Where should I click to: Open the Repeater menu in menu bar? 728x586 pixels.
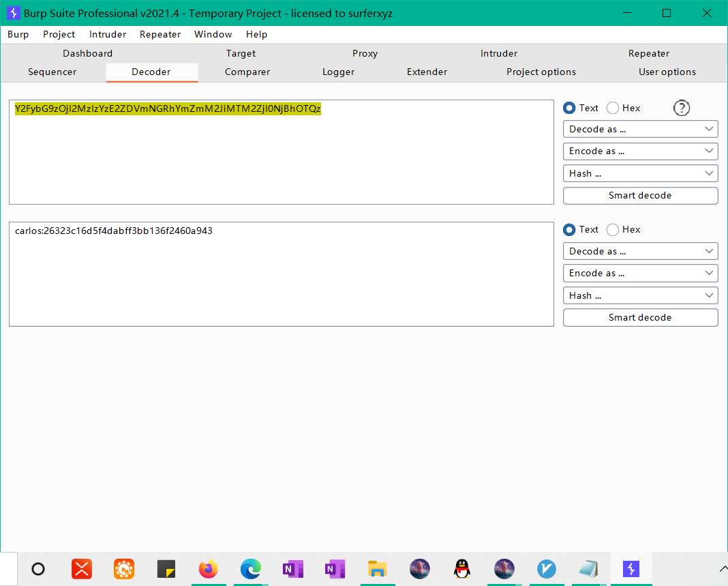160,34
